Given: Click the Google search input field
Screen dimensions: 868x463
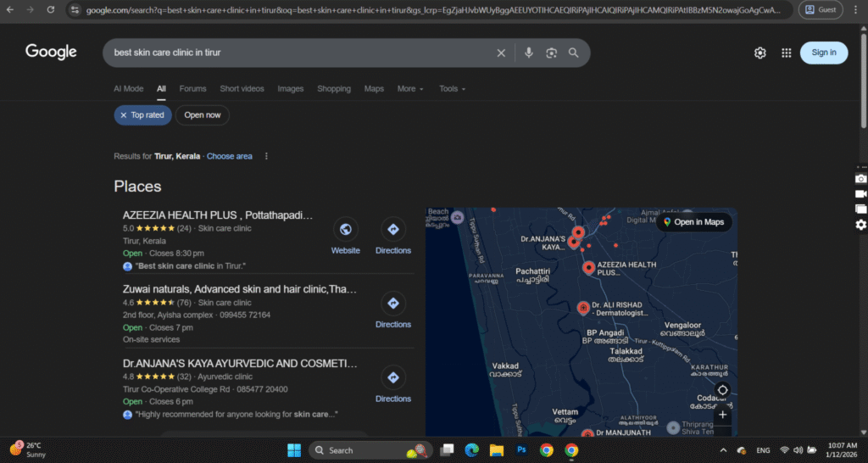Looking at the screenshot, I should click(x=297, y=53).
